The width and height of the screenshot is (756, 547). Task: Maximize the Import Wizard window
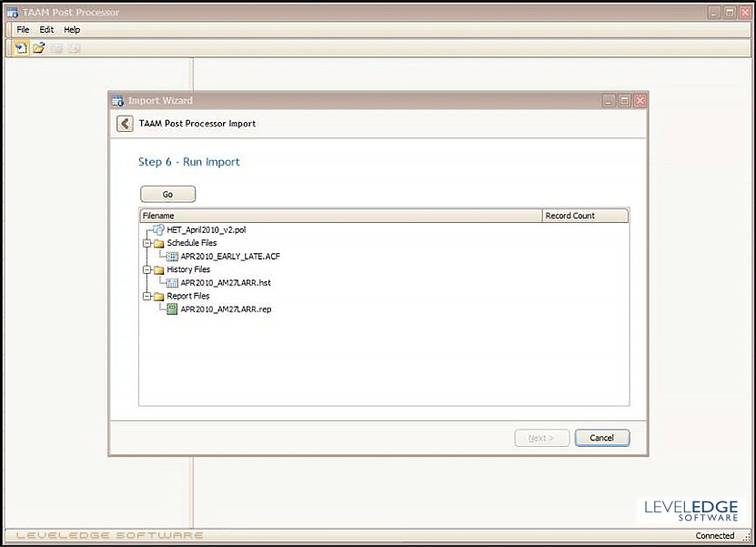pyautogui.click(x=624, y=100)
